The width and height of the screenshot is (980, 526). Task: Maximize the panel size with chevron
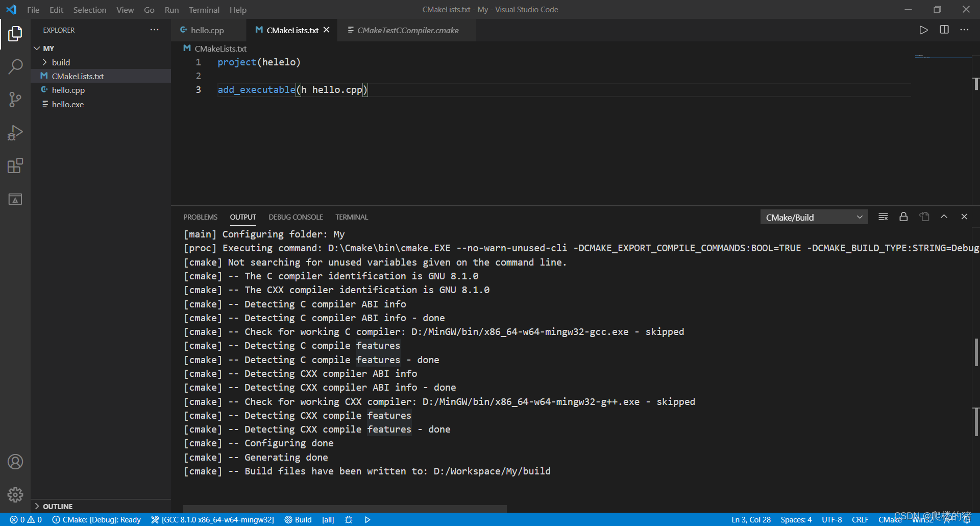click(x=944, y=217)
